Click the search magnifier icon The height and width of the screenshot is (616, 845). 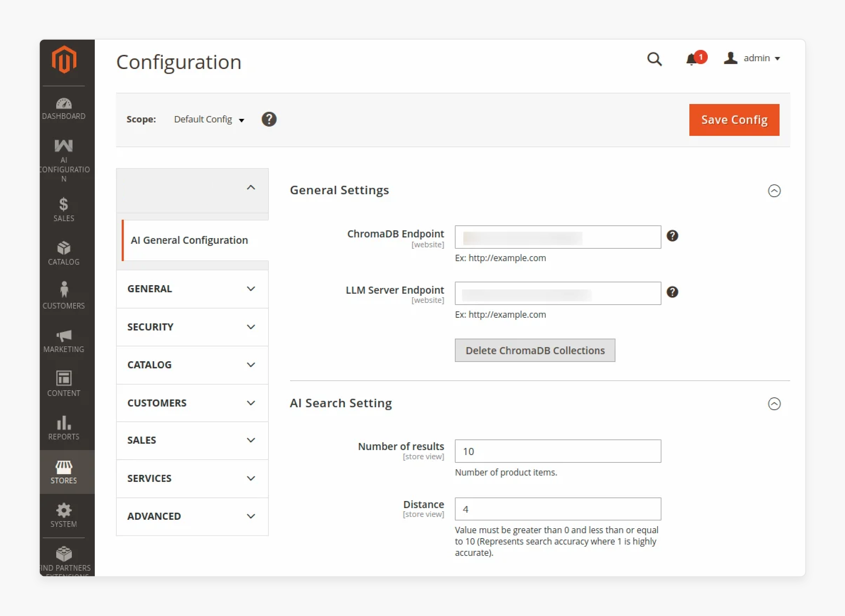click(x=654, y=59)
